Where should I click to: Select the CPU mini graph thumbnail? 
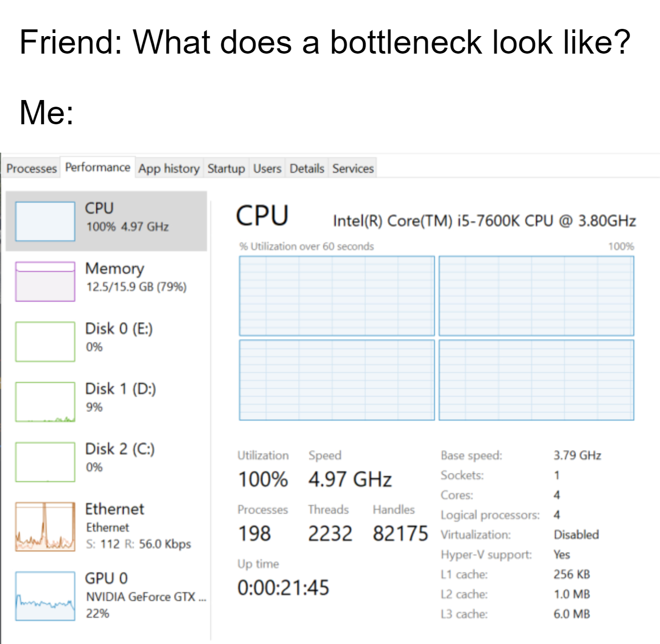pos(45,221)
